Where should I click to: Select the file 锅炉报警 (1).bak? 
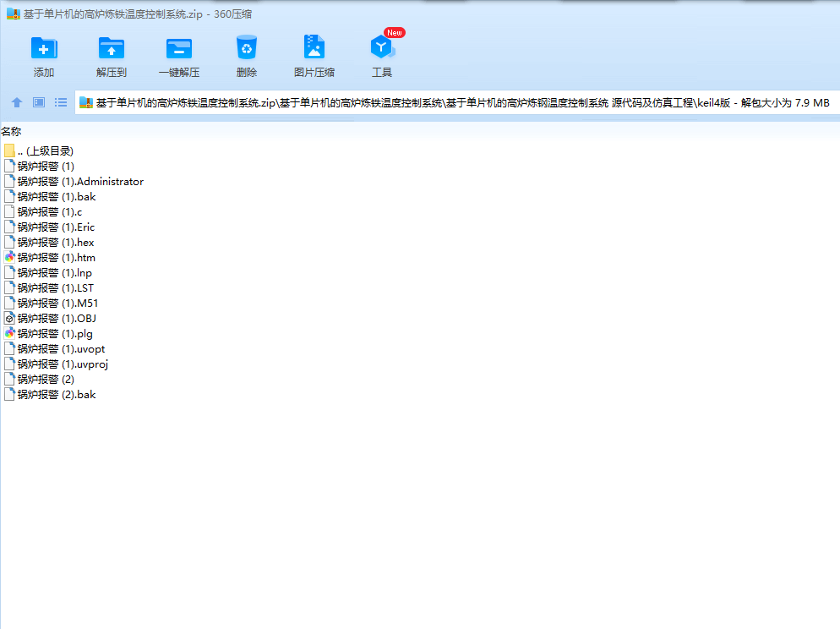click(49, 197)
